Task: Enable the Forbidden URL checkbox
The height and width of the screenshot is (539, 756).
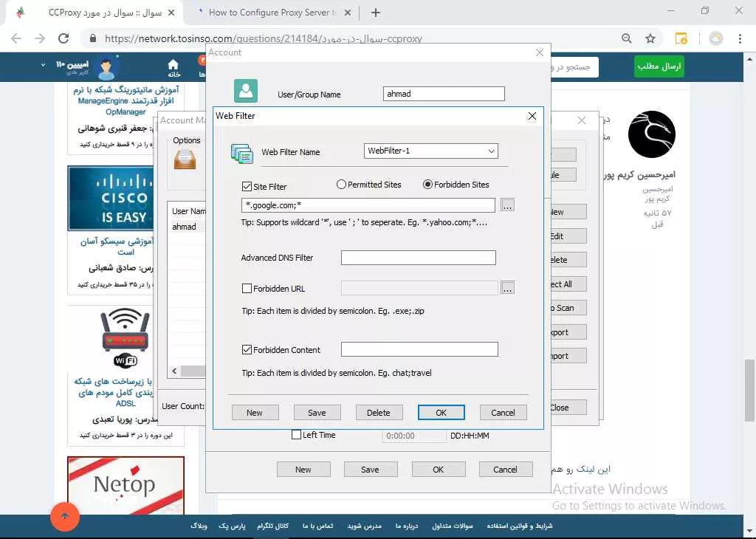Action: [x=247, y=288]
